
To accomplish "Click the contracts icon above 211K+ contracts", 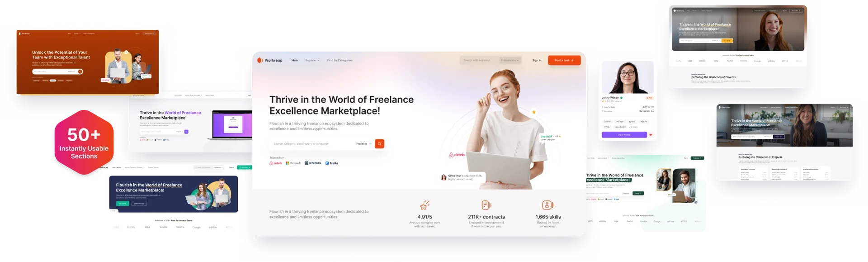I will [486, 205].
